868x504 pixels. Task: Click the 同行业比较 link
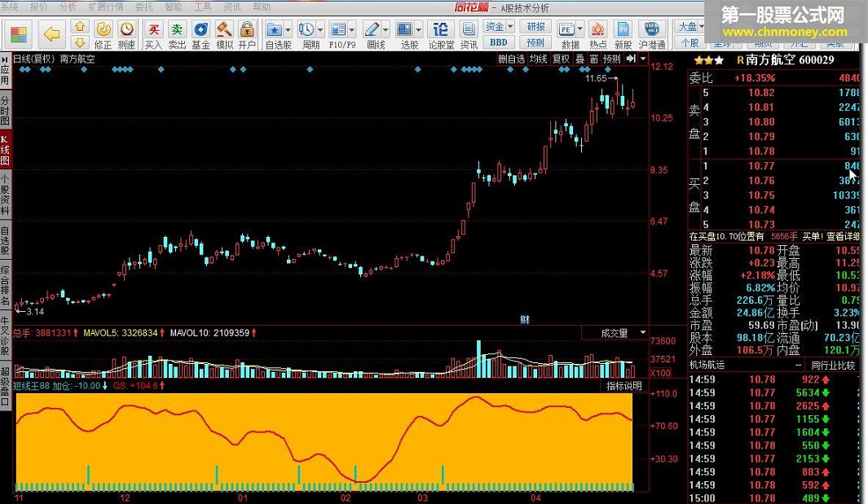coord(833,365)
